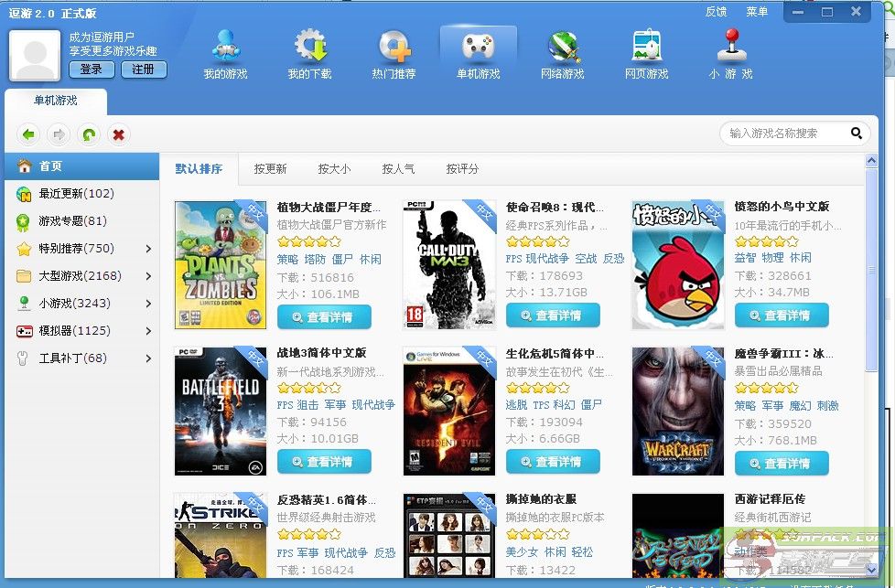The width and height of the screenshot is (895, 588).
Task: Switch to the 按大小 sorting tab
Action: [x=334, y=169]
